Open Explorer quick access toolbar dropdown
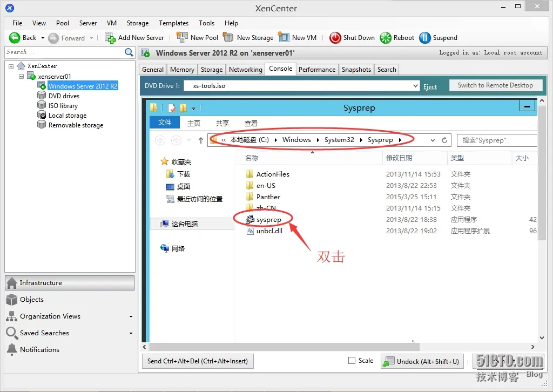The width and height of the screenshot is (553, 392). click(x=194, y=108)
